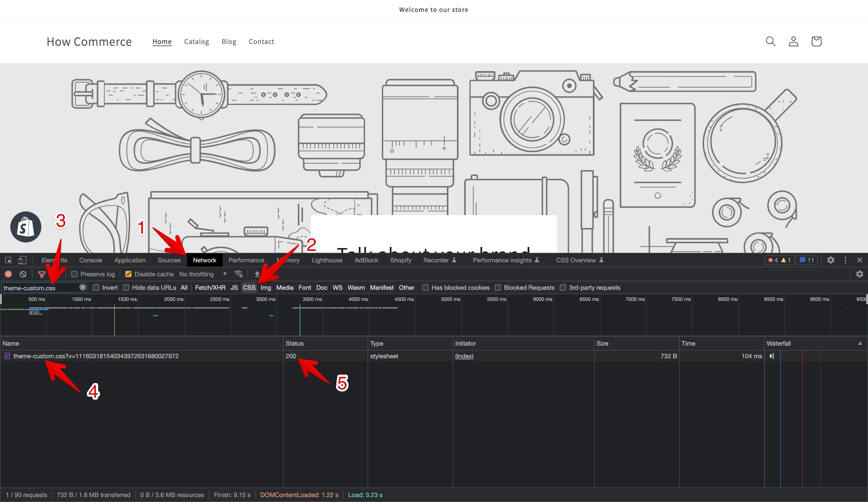Check 3rd-party requests checkbox
Image resolution: width=868 pixels, height=502 pixels.
[563, 287]
